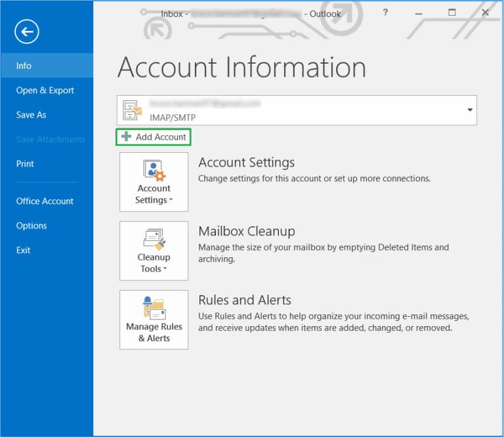Image resolution: width=504 pixels, height=437 pixels.
Task: Choose Save As in sidebar
Action: (31, 115)
